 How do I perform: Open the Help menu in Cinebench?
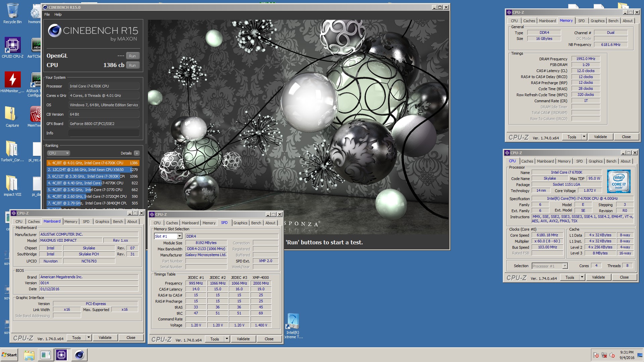pos(58,14)
